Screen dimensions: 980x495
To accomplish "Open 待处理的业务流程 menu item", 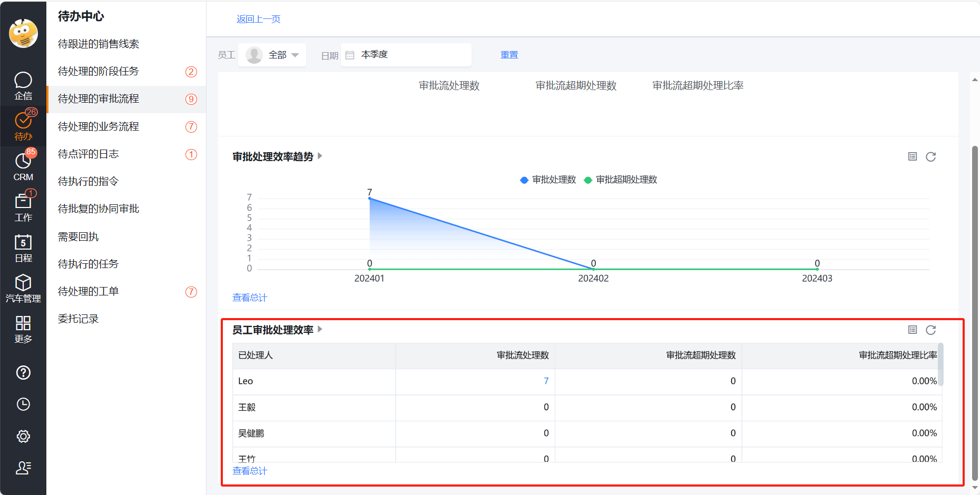I will pyautogui.click(x=126, y=126).
